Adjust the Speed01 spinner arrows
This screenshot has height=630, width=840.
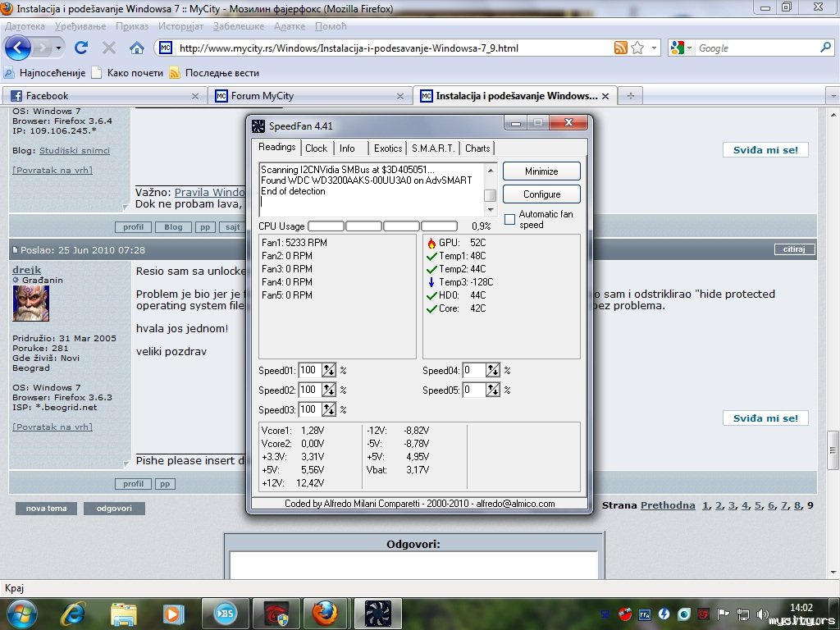(328, 370)
